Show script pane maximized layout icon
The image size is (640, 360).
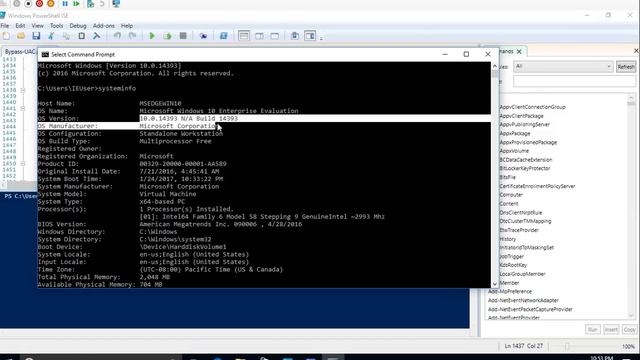(275, 36)
